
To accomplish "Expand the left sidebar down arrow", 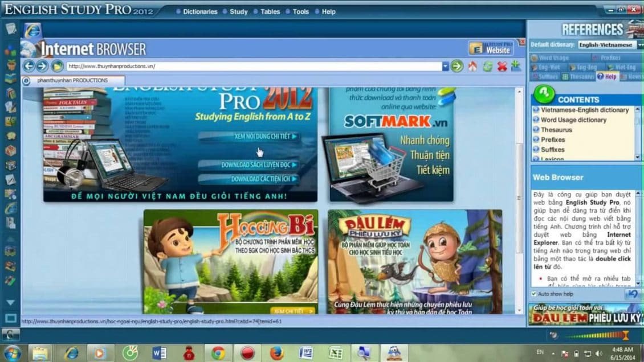I will [11, 303].
